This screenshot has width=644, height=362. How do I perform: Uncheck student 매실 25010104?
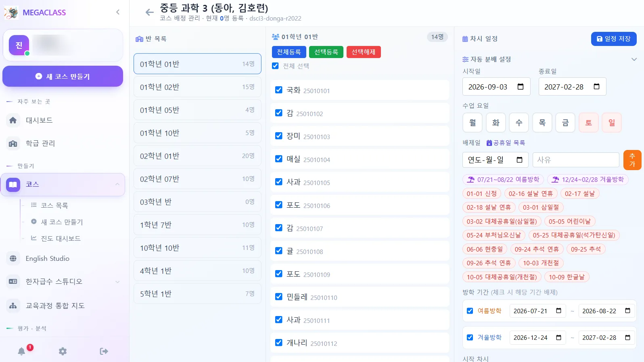pos(278,159)
